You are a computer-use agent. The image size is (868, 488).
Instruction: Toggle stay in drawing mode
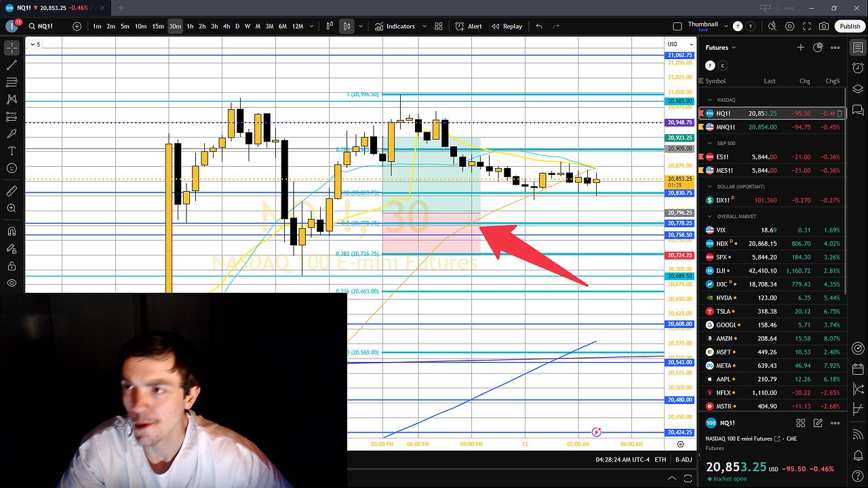pos(12,249)
